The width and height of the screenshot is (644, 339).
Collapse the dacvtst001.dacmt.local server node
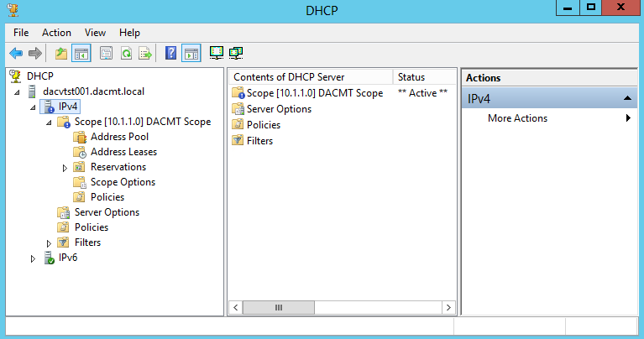pyautogui.click(x=17, y=92)
